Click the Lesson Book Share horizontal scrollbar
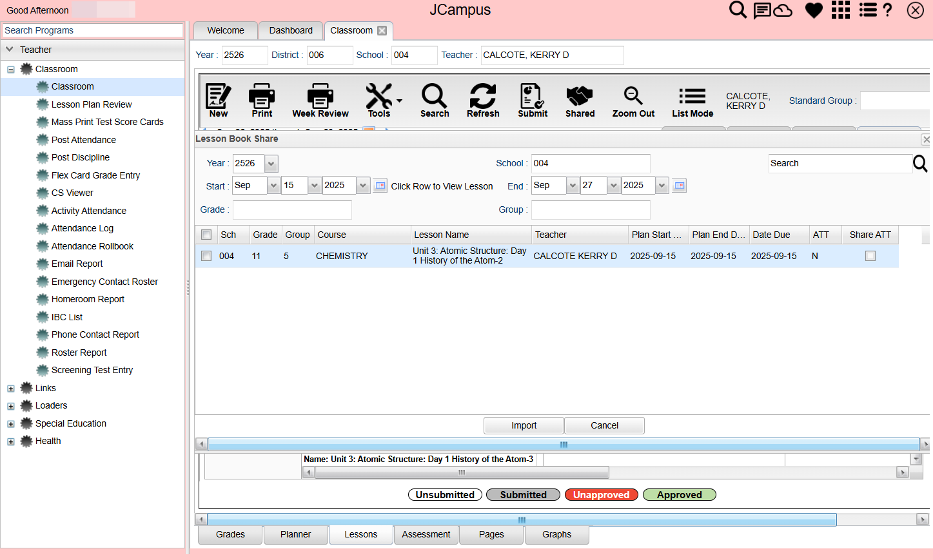Viewport: 933px width, 560px height. [564, 445]
